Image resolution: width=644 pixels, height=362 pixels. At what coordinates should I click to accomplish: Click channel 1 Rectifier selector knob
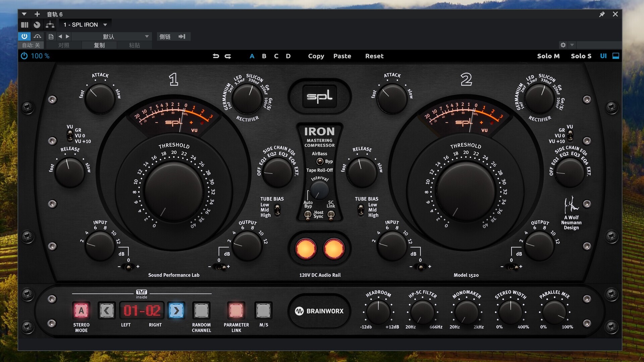click(x=248, y=99)
